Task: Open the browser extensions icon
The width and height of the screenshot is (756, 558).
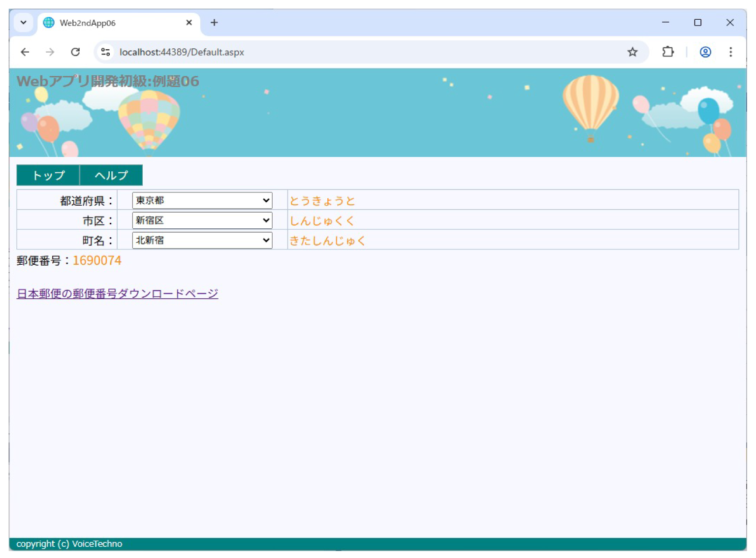Action: (x=668, y=52)
